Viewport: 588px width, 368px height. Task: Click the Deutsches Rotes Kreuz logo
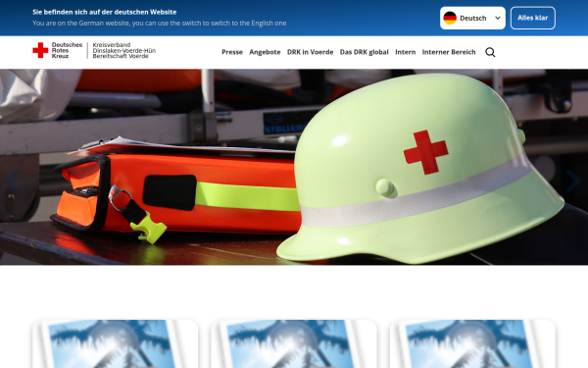point(58,50)
